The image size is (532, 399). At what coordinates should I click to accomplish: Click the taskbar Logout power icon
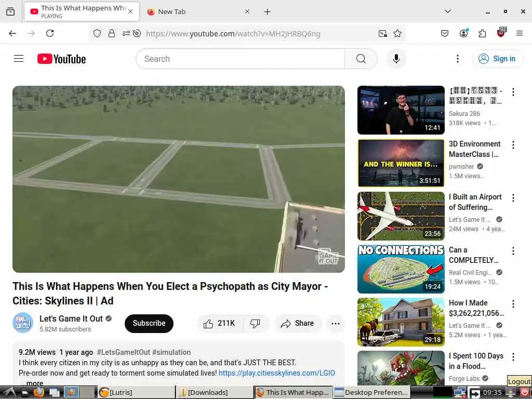pos(525,392)
